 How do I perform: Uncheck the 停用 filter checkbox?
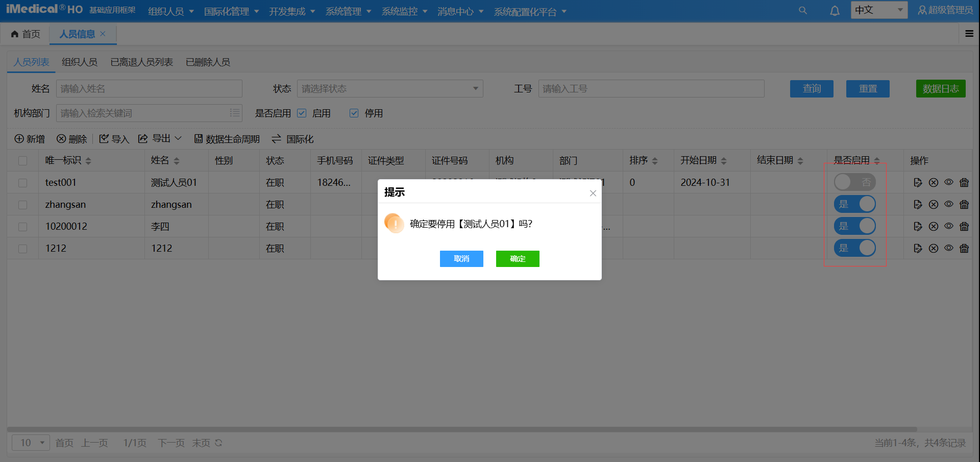(x=354, y=113)
